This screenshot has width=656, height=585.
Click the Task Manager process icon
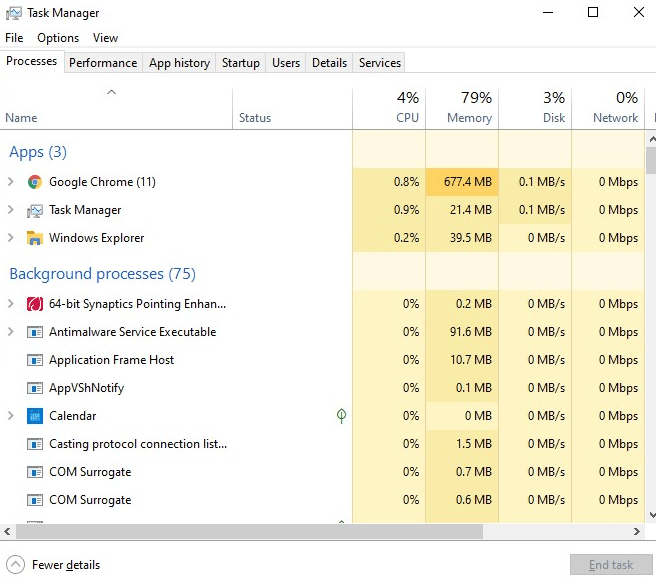coord(35,210)
